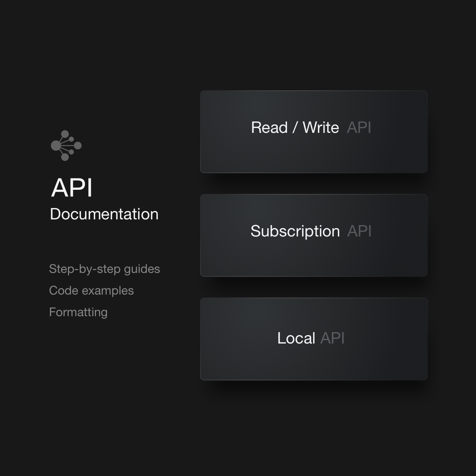Click the top node of the hub logo
Image resolution: width=476 pixels, height=476 pixels.
[65, 134]
